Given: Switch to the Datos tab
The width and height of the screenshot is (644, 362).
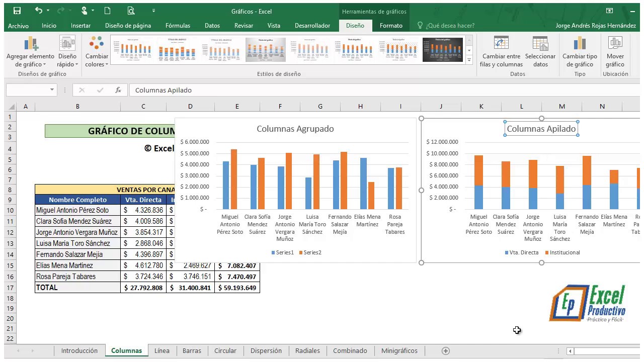Looking at the screenshot, I should point(212,26).
